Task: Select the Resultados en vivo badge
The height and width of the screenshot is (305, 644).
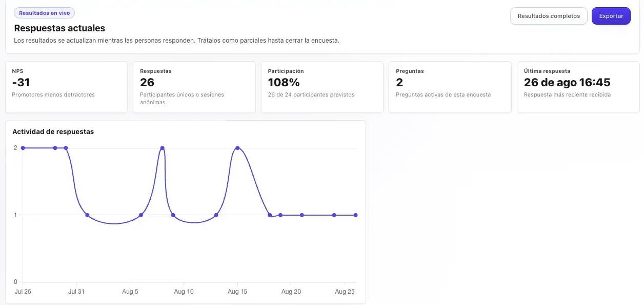Action: pos(45,13)
